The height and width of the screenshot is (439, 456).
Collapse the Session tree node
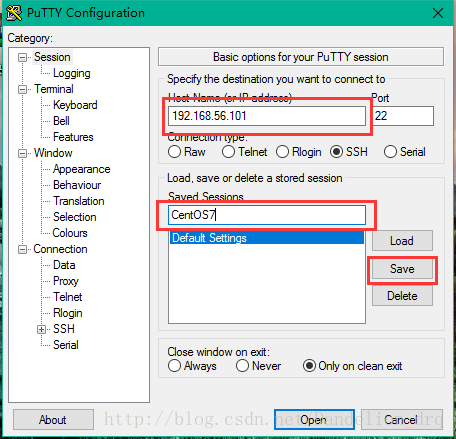point(22,57)
